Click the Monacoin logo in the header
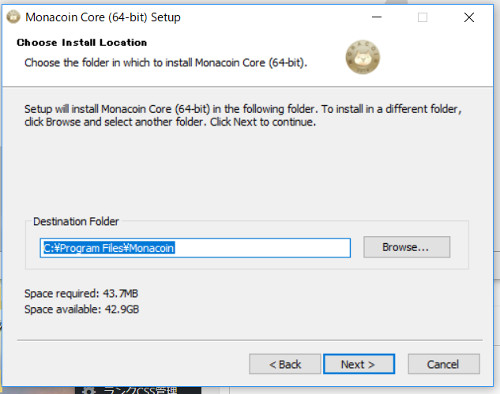The height and width of the screenshot is (394, 500). 363,57
